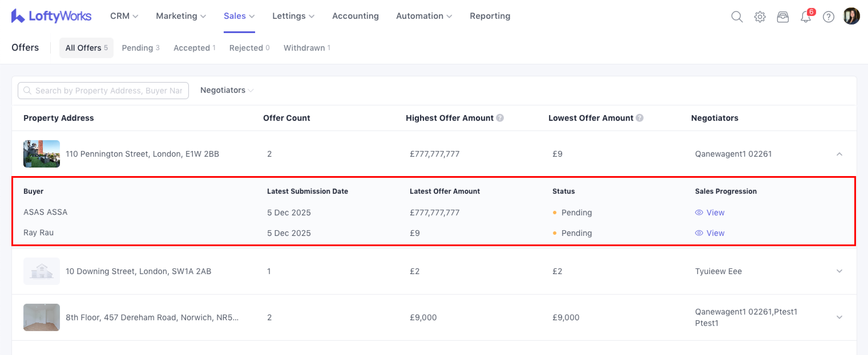
Task: Switch to the Withdrawn offers tab
Action: (x=307, y=48)
